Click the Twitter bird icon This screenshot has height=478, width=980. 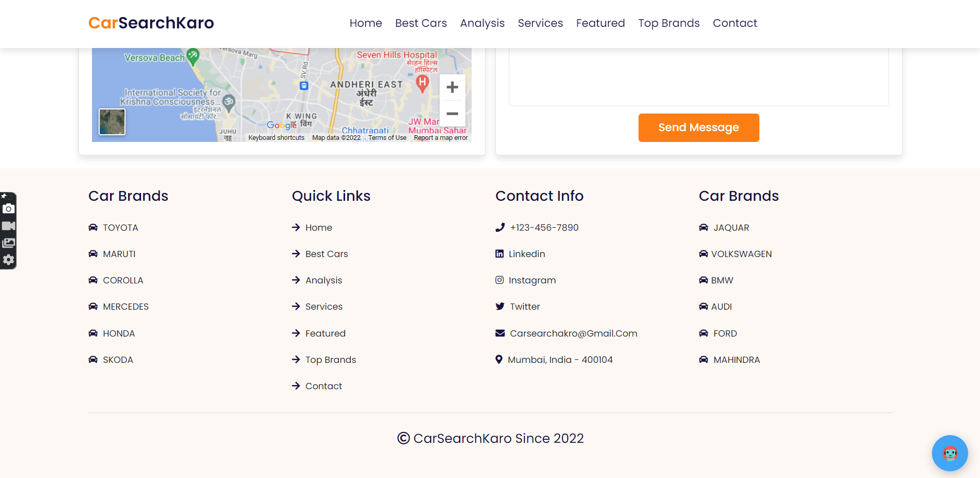click(x=500, y=306)
